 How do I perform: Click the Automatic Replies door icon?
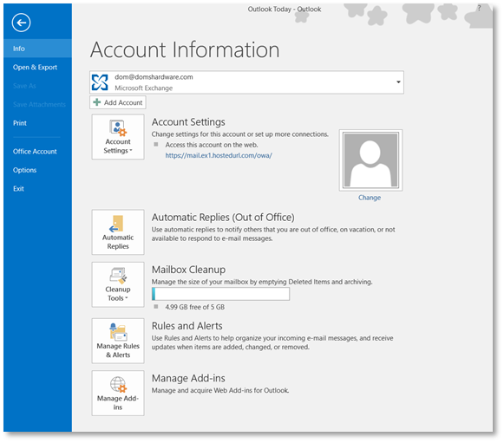click(116, 224)
